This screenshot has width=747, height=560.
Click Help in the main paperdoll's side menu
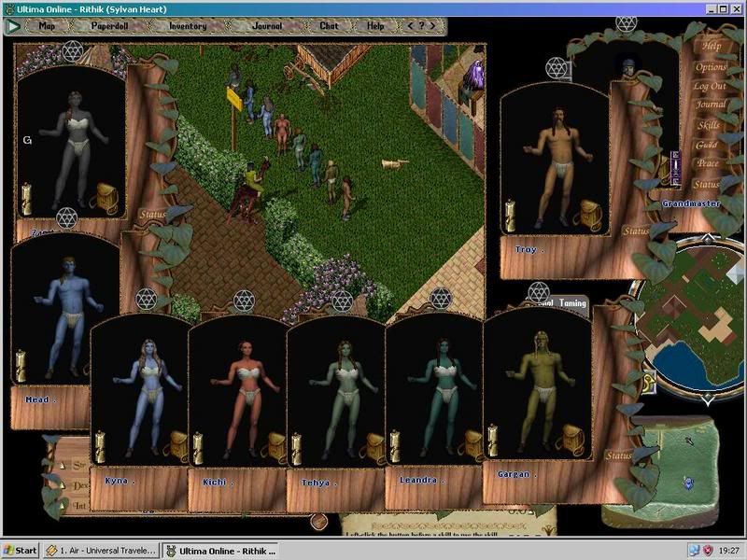tap(712, 46)
